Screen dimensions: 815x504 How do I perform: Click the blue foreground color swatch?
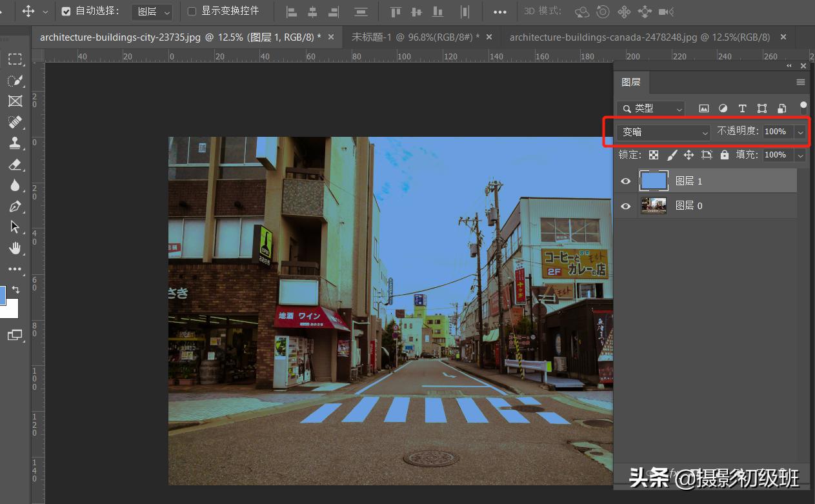[x=2, y=295]
